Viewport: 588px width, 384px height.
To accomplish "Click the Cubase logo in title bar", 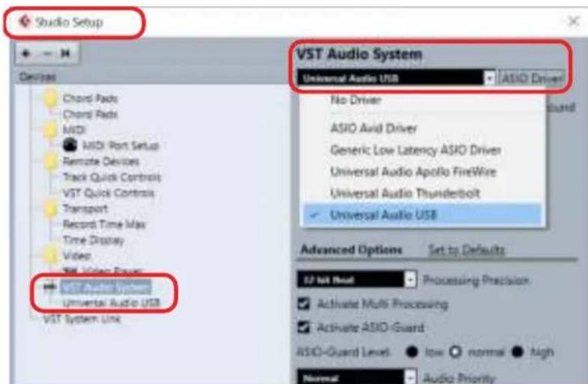I will pyautogui.click(x=24, y=21).
